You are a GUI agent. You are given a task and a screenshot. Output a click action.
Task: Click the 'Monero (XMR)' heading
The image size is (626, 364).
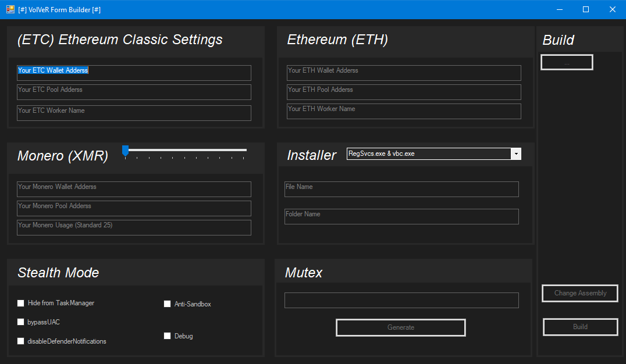pos(63,156)
